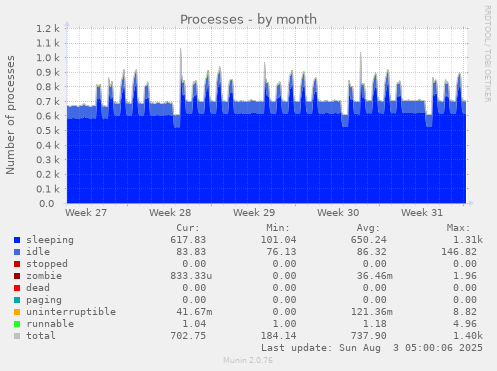Screen dimensions: 497x371
Task: Click the sleeping maximum value 1.31k
Action: click(x=468, y=240)
